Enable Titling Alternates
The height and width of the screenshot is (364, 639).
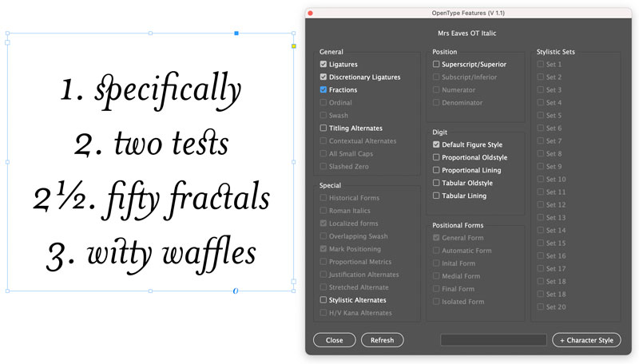(323, 128)
